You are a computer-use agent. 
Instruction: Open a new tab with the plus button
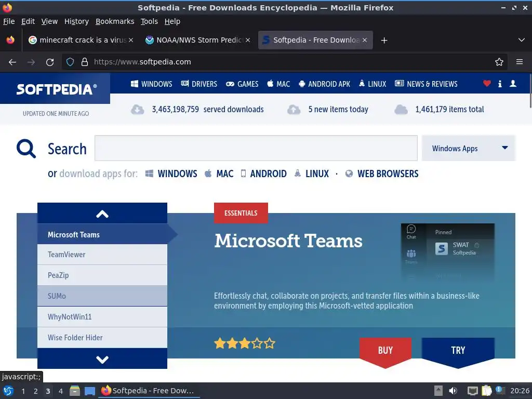pyautogui.click(x=384, y=41)
